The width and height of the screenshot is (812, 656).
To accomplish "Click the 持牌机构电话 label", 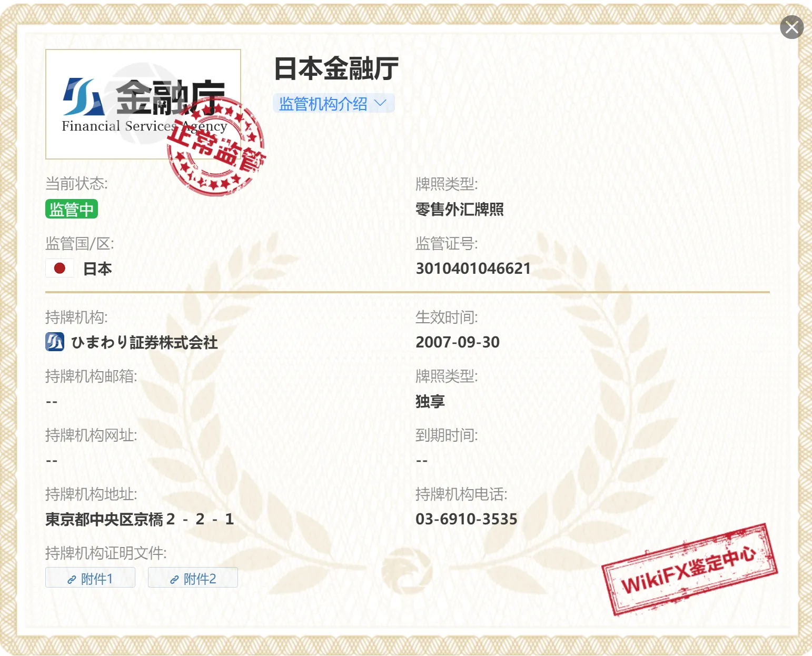I will click(461, 494).
